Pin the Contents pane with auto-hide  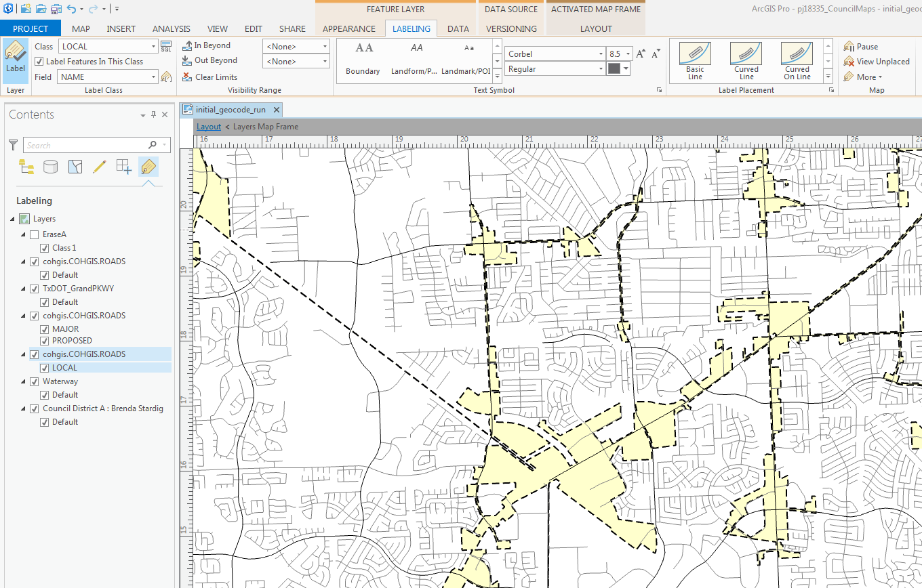pos(154,114)
